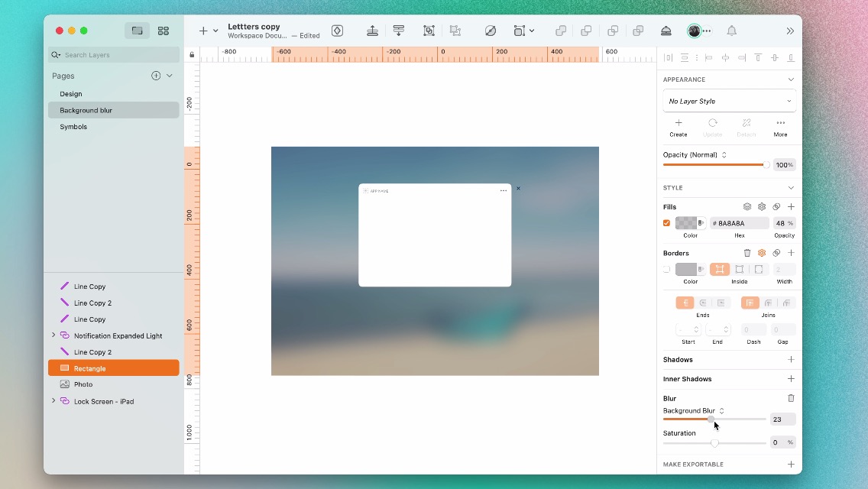Open the Borders settings gear icon
This screenshot has width=868, height=489.
(x=762, y=253)
